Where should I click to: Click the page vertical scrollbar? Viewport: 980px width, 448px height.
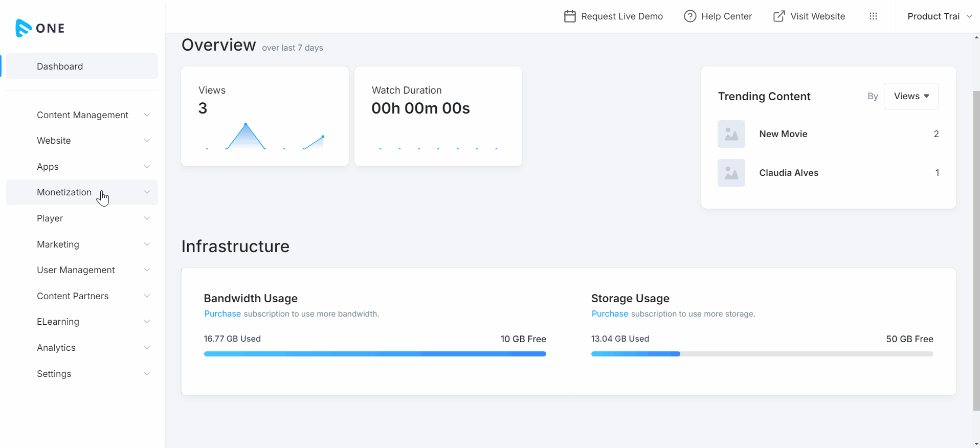(976, 251)
